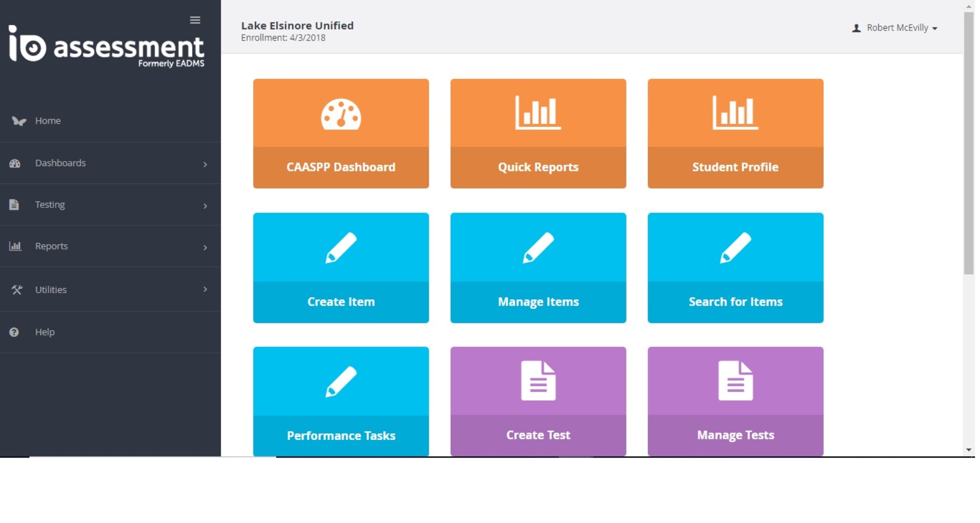Open the Performance Tasks tile
Screen dimensions: 980x523
click(341, 402)
